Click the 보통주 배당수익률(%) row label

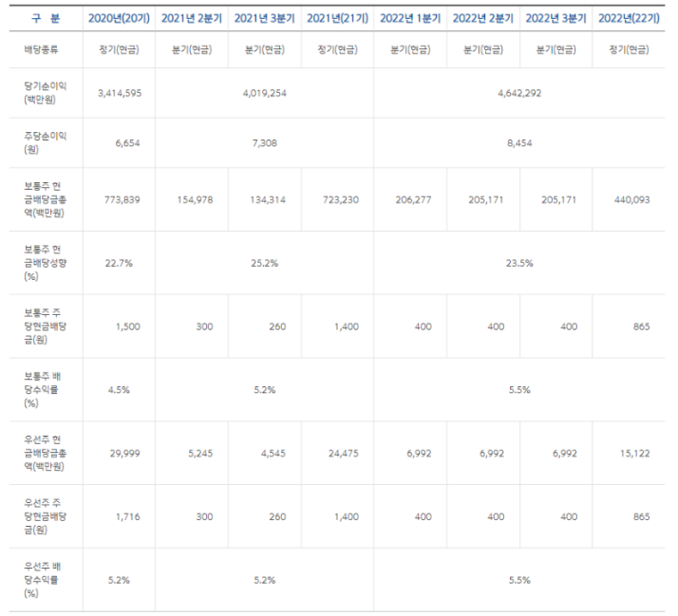point(42,389)
